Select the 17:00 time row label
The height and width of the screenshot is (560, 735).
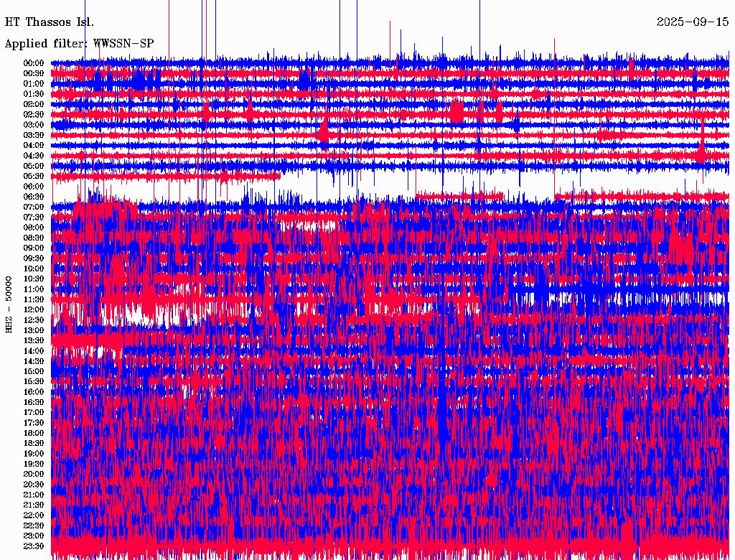(x=34, y=413)
